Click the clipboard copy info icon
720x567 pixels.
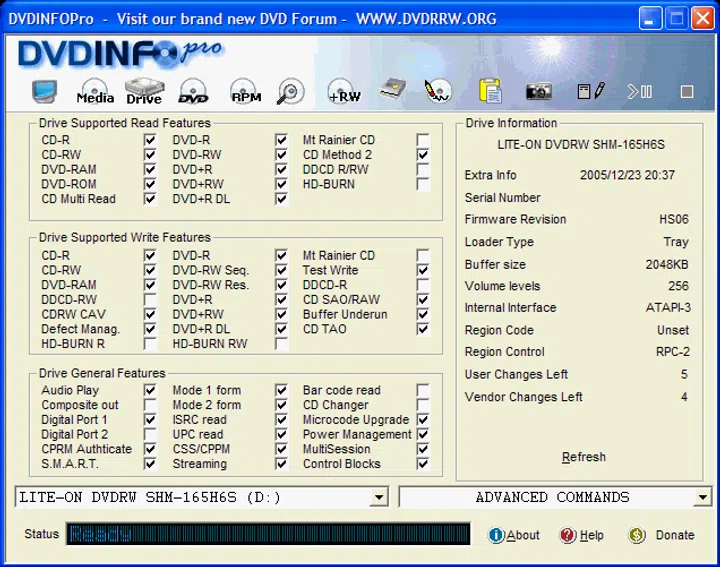point(490,90)
